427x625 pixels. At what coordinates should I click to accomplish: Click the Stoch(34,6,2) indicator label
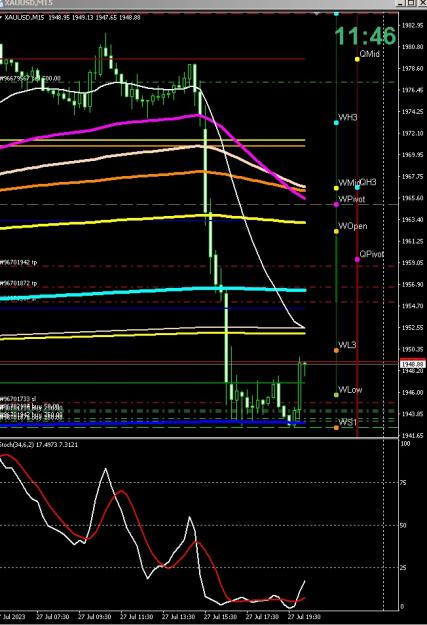tap(39, 444)
